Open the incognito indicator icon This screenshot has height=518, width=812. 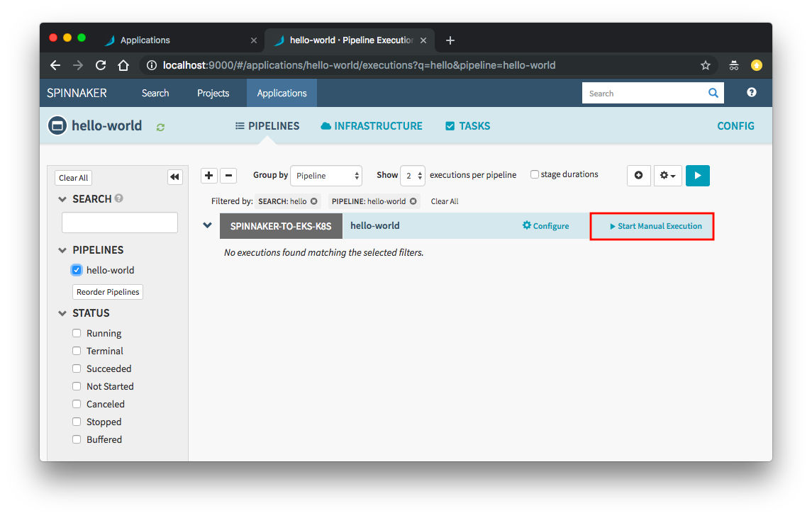point(734,65)
